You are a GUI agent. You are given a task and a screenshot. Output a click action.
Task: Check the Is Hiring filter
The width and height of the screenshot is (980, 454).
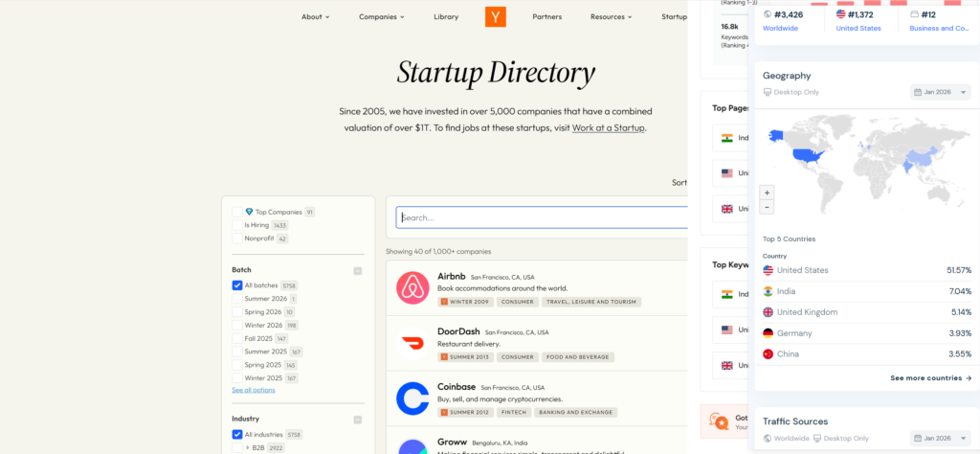click(x=237, y=225)
